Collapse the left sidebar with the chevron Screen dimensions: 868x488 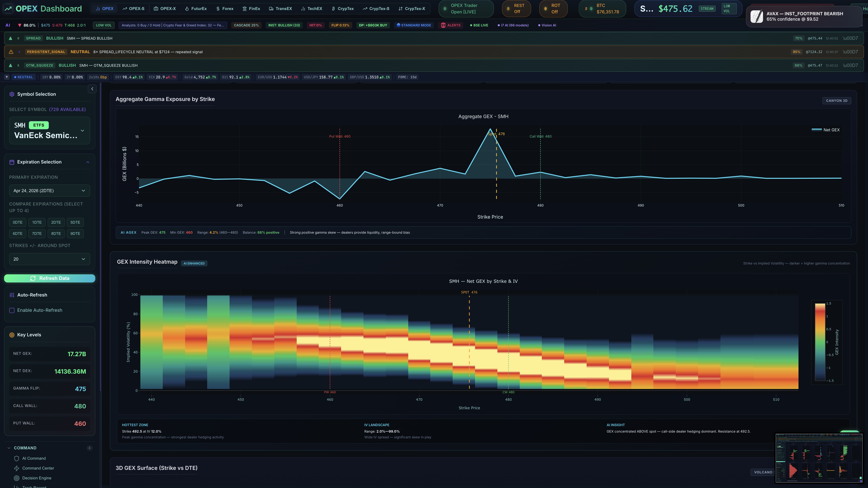(x=92, y=89)
